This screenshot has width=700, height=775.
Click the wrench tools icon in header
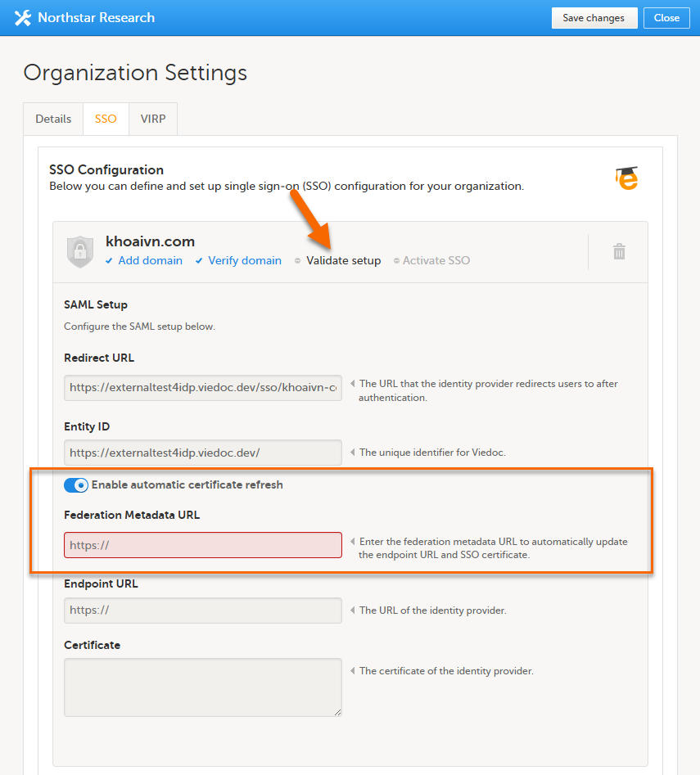pyautogui.click(x=22, y=17)
